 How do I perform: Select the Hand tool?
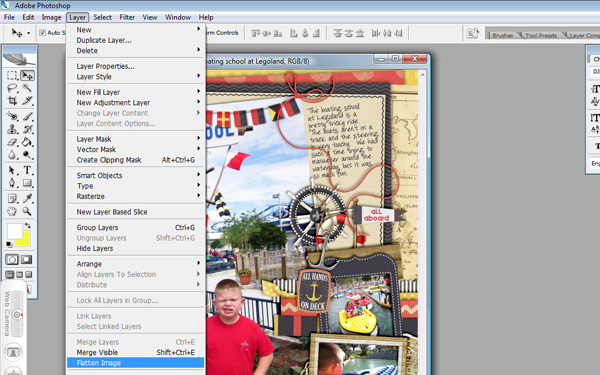(x=12, y=211)
